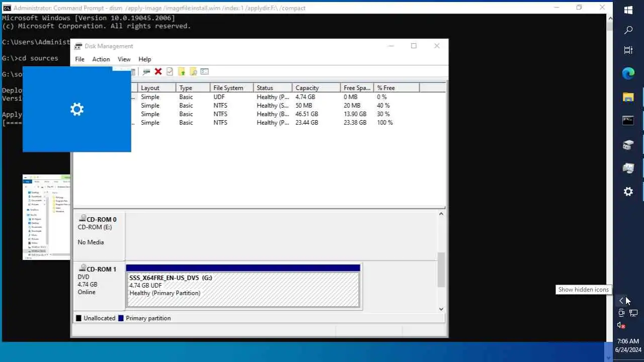The height and width of the screenshot is (362, 644).
Task: Click Command Prompt scrollbar up arrow
Action: (x=610, y=18)
